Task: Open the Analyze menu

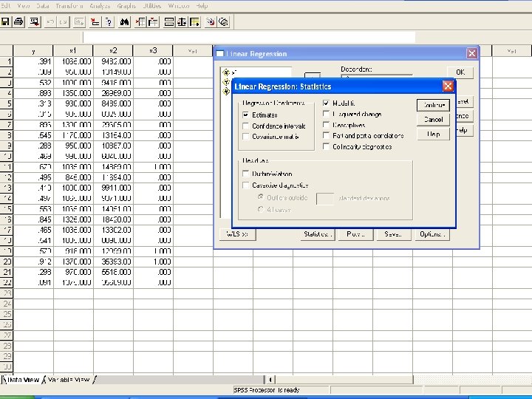Action: point(99,5)
